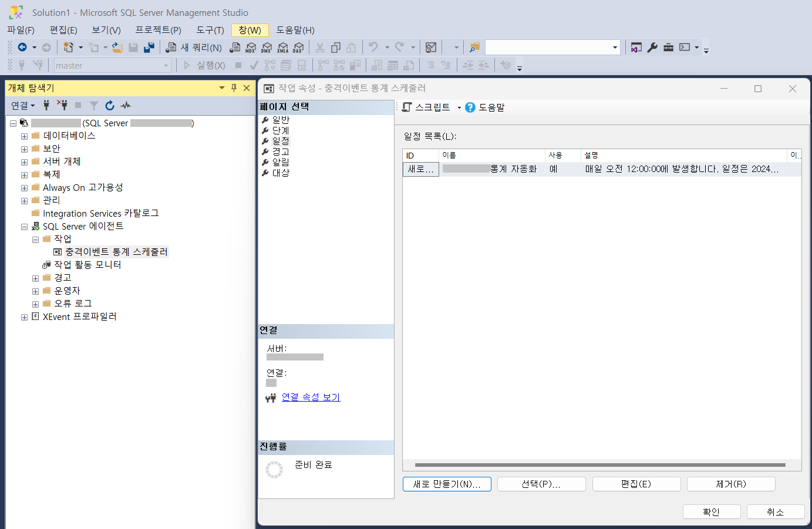Click Object Explorer disconnect icon
Image resolution: width=812 pixels, height=529 pixels.
coord(62,105)
